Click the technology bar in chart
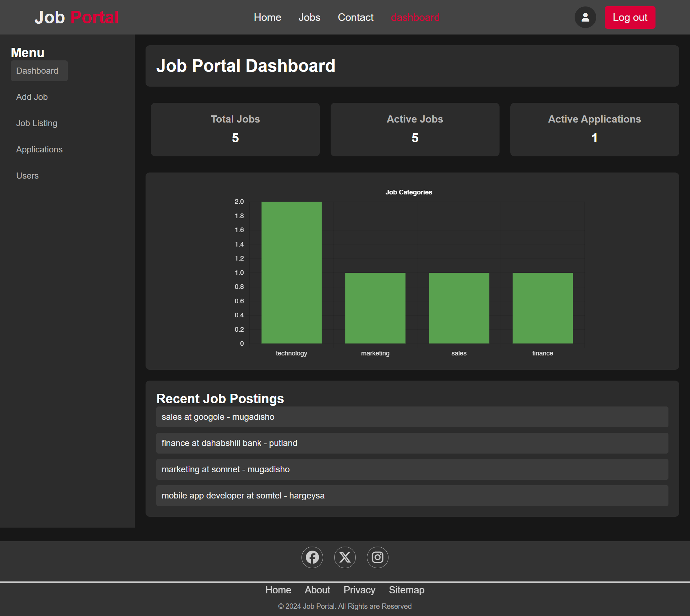 pos(291,273)
